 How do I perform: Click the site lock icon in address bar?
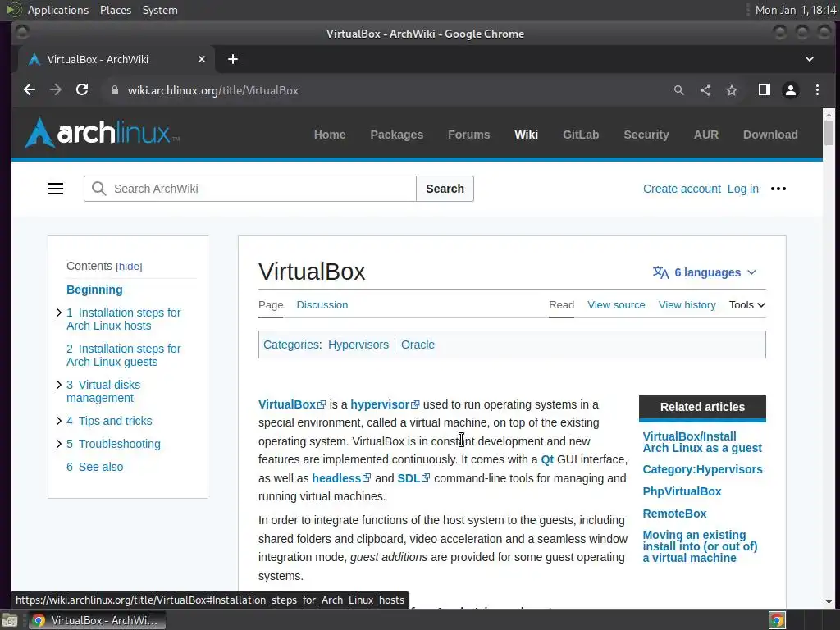(x=114, y=90)
